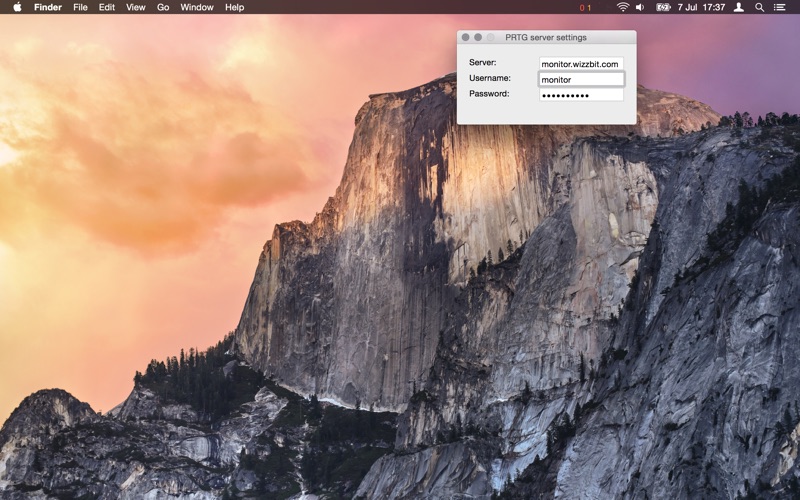Click the Server: label

click(483, 62)
